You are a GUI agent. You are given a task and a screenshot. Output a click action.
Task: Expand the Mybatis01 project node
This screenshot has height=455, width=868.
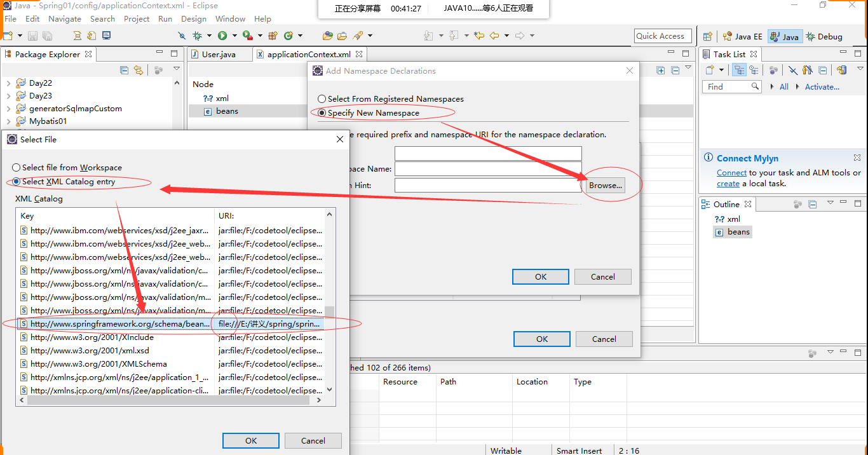(x=8, y=121)
